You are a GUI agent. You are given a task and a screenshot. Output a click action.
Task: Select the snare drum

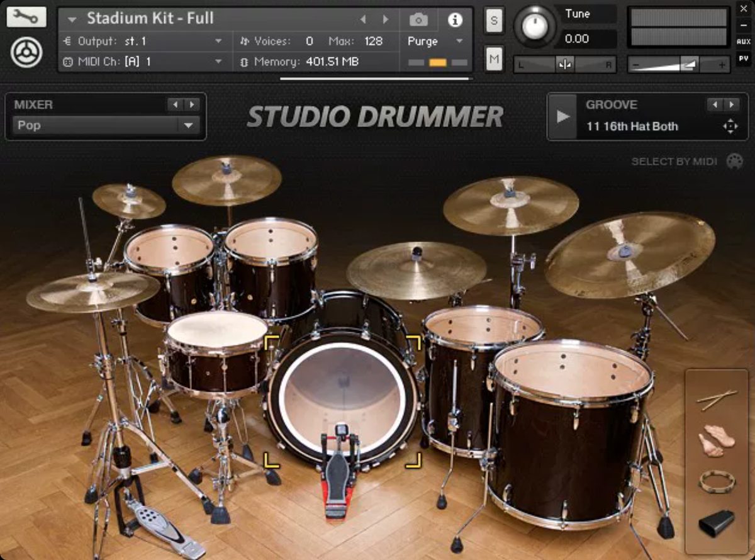(x=217, y=354)
